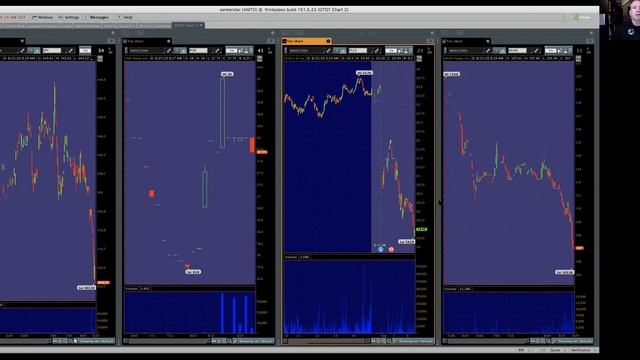Image resolution: width=640 pixels, height=360 pixels.
Task: Click the Volume study label in chart 23
Action: click(x=291, y=257)
